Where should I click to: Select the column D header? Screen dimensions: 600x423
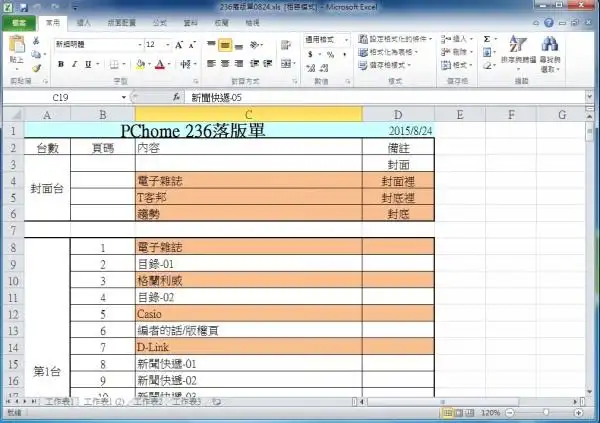(x=398, y=114)
